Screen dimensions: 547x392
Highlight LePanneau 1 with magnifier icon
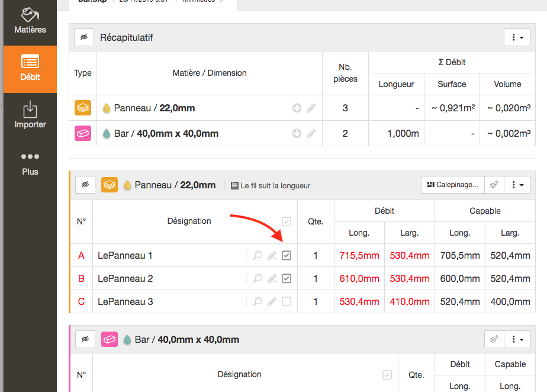tap(258, 256)
